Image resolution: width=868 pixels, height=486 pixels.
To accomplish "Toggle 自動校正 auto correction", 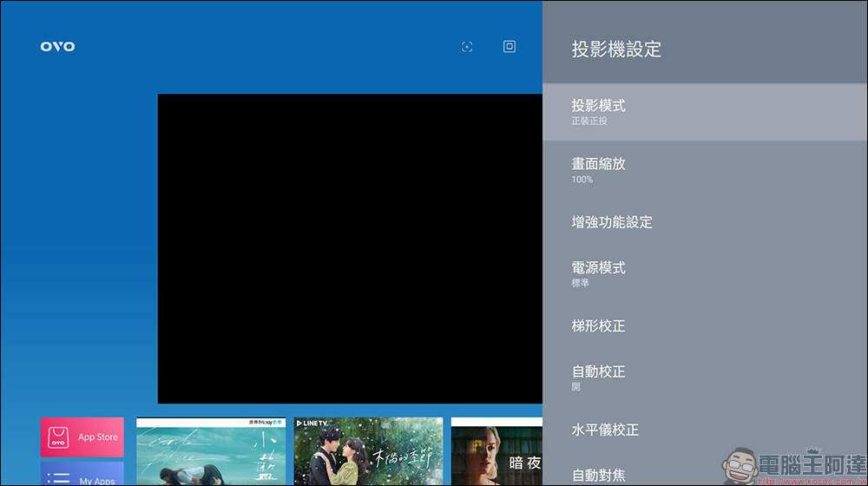I will [x=705, y=378].
